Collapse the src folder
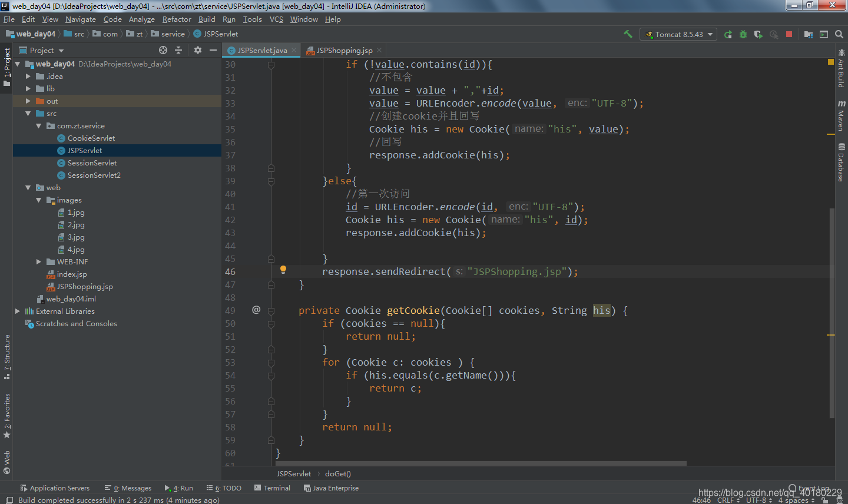Viewport: 848px width, 504px height. 28,113
